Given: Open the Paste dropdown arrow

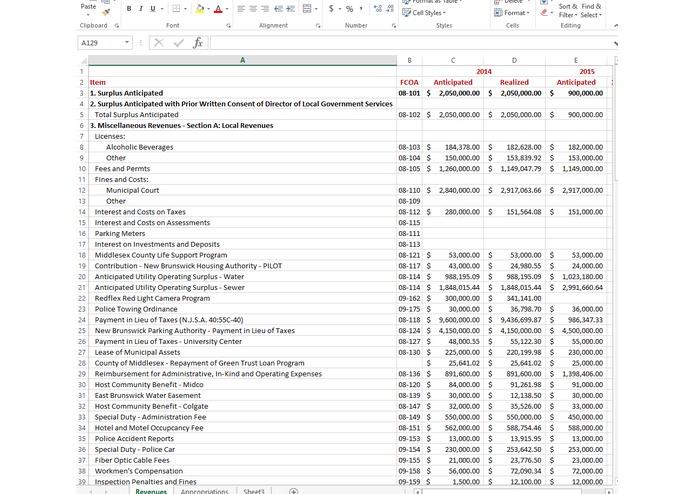Looking at the screenshot, I should (x=88, y=15).
